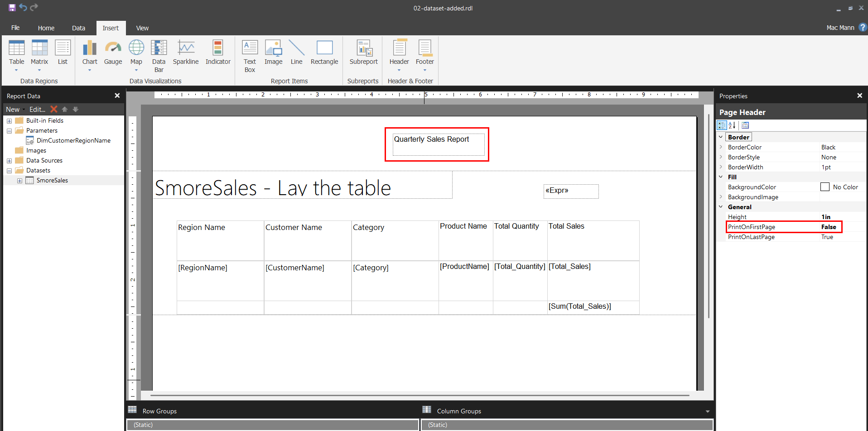This screenshot has width=868, height=431.
Task: Expand the BackgroundImage property
Action: [x=721, y=196]
